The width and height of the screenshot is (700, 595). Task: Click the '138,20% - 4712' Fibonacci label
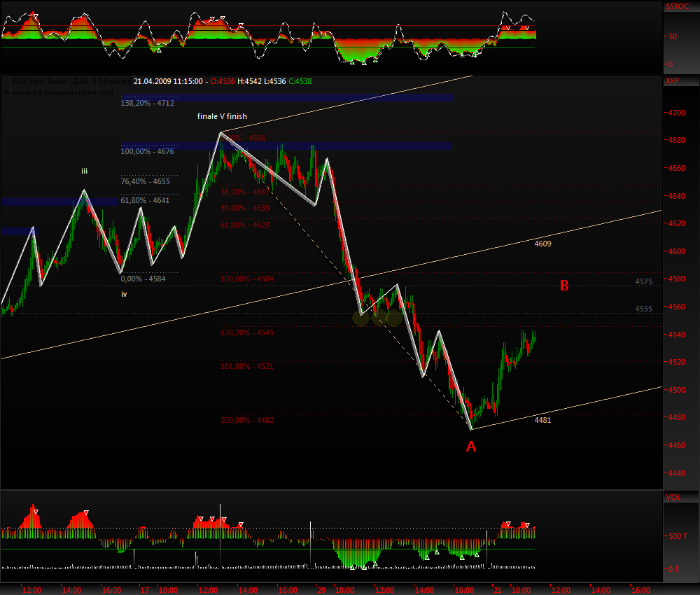click(x=147, y=103)
